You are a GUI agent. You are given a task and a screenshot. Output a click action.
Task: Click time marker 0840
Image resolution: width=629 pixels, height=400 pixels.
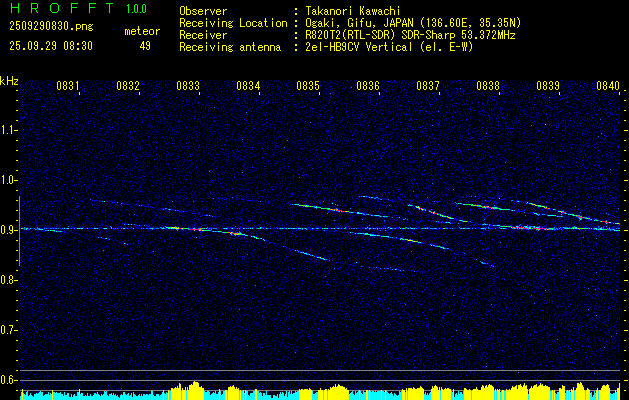(608, 86)
